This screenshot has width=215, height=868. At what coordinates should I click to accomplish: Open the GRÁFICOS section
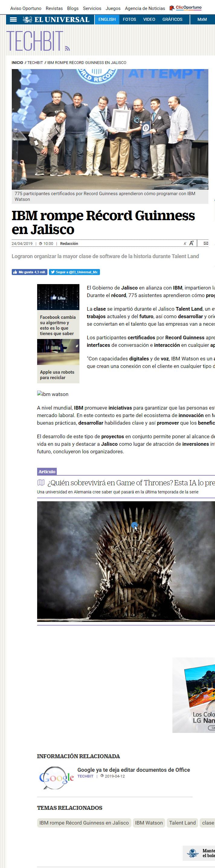tap(172, 20)
